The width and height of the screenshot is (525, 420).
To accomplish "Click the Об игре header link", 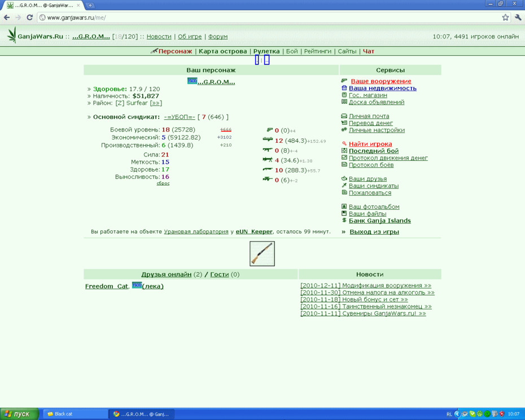I will 190,37.
